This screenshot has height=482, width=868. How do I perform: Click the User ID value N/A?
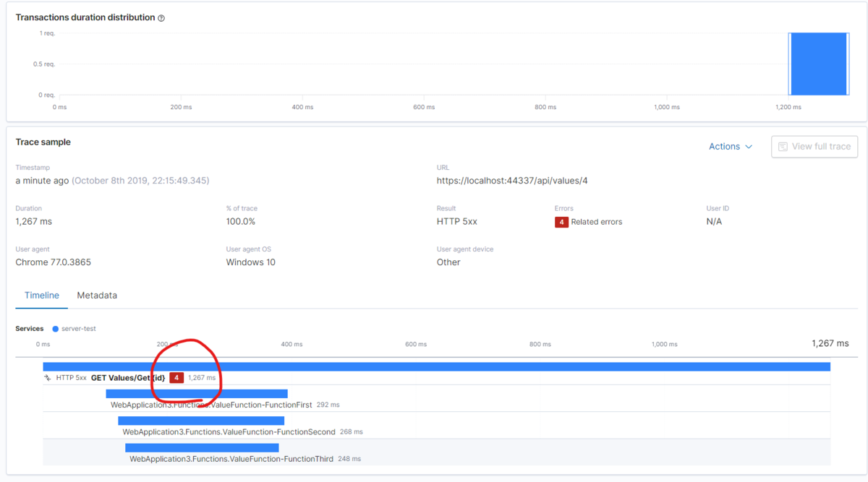714,222
